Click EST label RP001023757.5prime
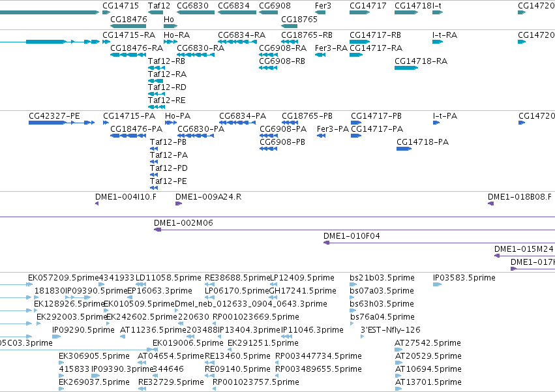 [x=256, y=382]
